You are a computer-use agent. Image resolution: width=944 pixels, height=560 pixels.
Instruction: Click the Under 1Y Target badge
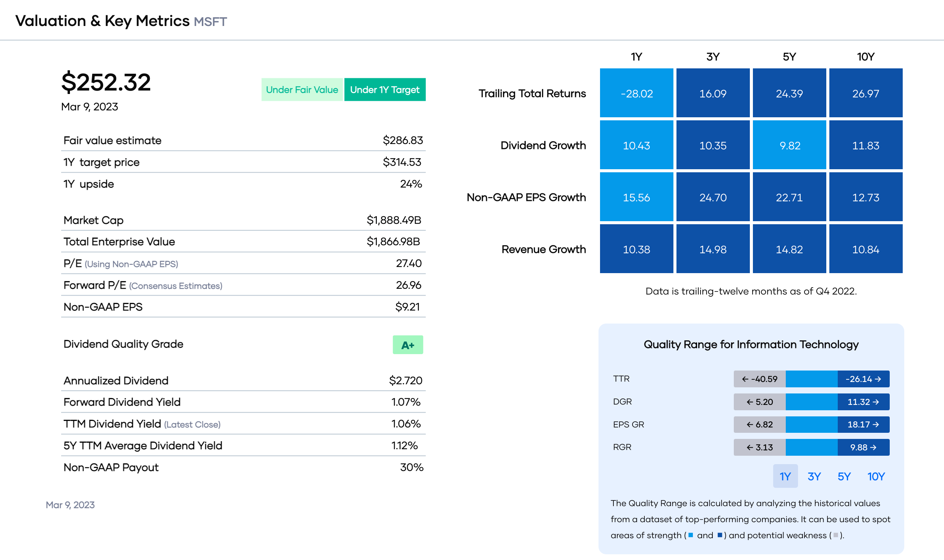click(x=385, y=90)
